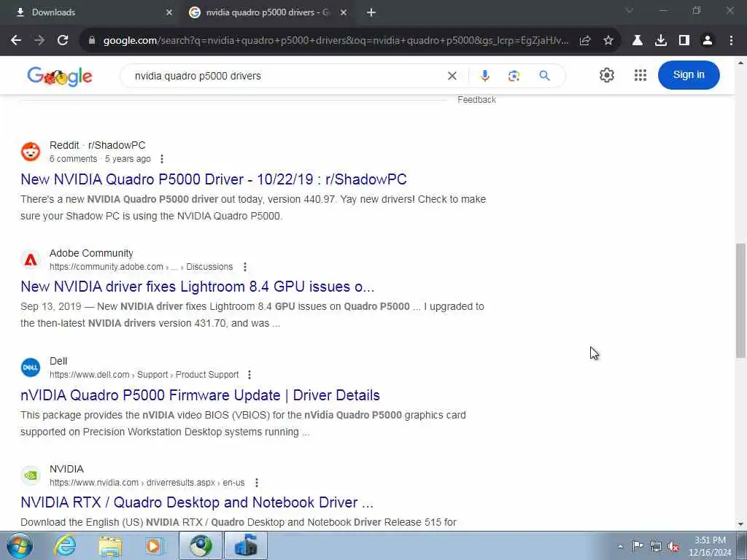Open more options for Adobe Community result

click(245, 267)
